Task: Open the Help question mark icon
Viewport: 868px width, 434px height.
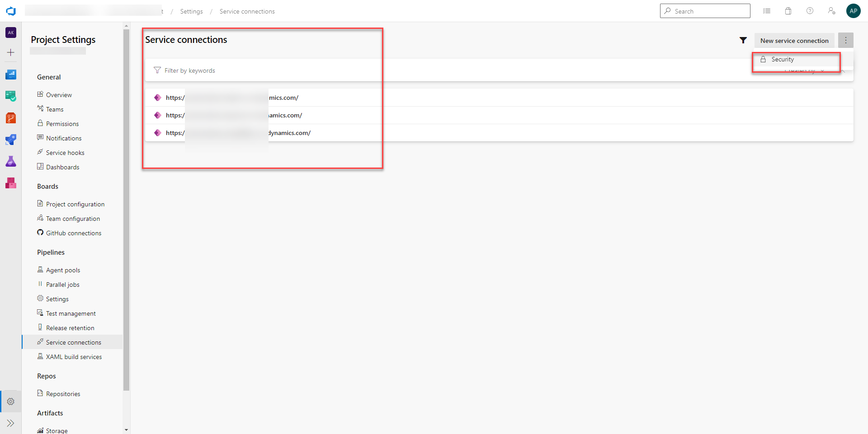Action: pyautogui.click(x=810, y=10)
